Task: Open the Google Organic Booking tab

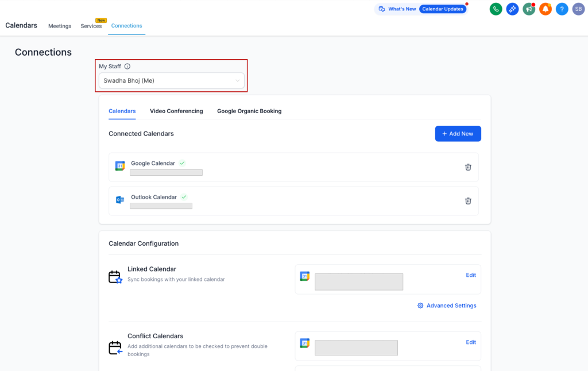Action: point(249,111)
